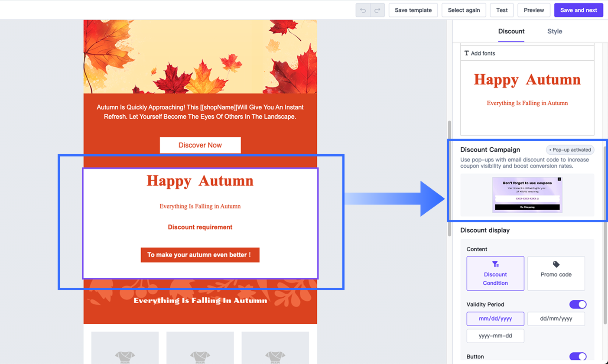The width and height of the screenshot is (608, 364).
Task: Click the Discover Now button in email
Action: [x=200, y=145]
